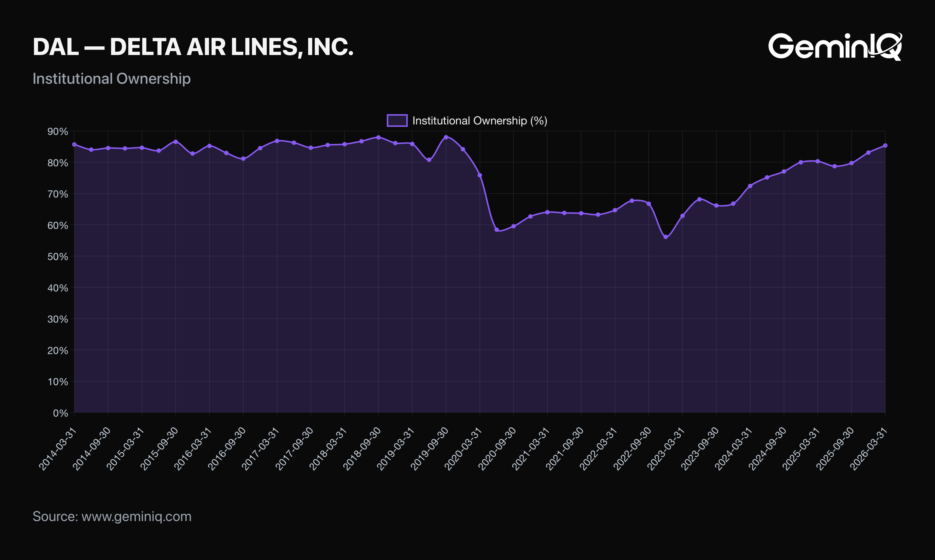Click the 'Institutional Ownership' subtitle

coord(112,79)
